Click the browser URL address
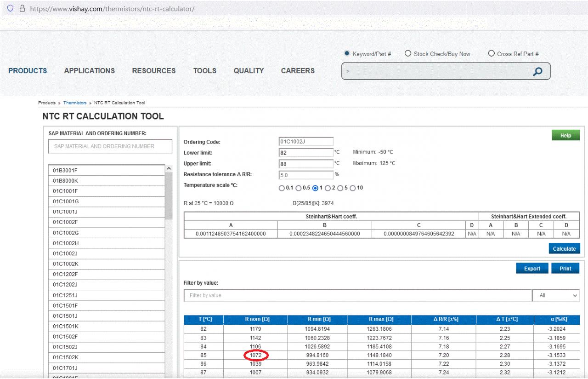 tap(113, 9)
